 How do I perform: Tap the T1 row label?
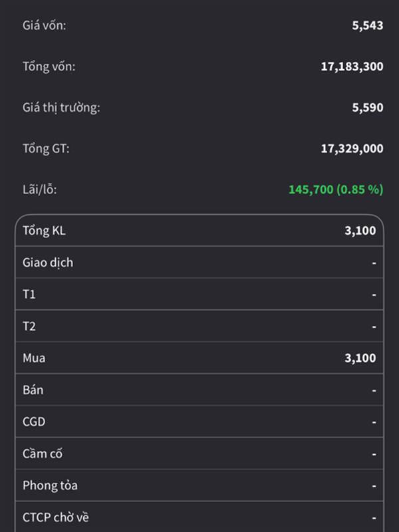pyautogui.click(x=29, y=295)
